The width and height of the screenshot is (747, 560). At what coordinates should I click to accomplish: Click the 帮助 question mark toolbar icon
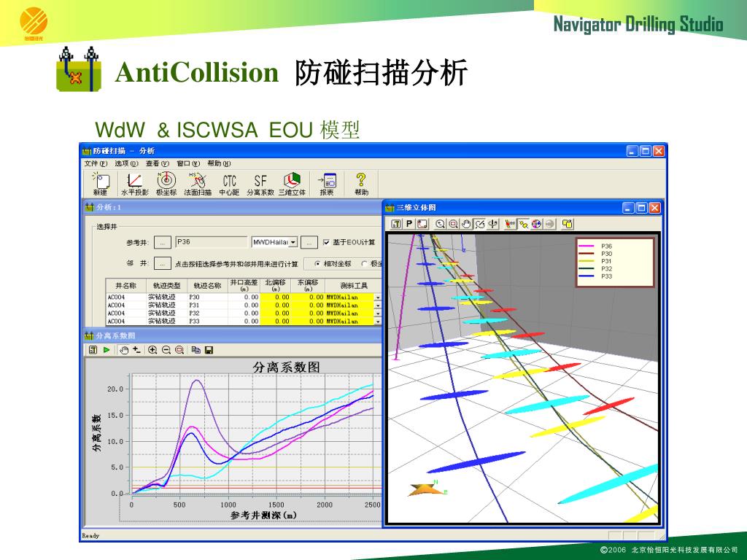tap(361, 184)
